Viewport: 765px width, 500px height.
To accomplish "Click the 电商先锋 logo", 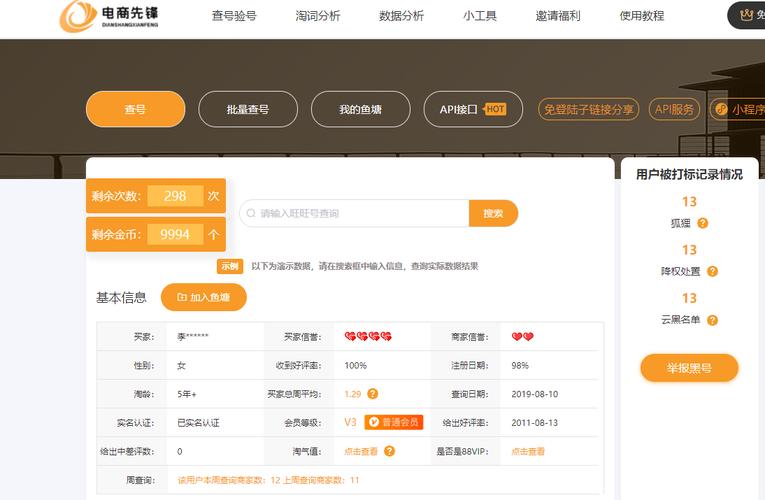I will coord(109,16).
